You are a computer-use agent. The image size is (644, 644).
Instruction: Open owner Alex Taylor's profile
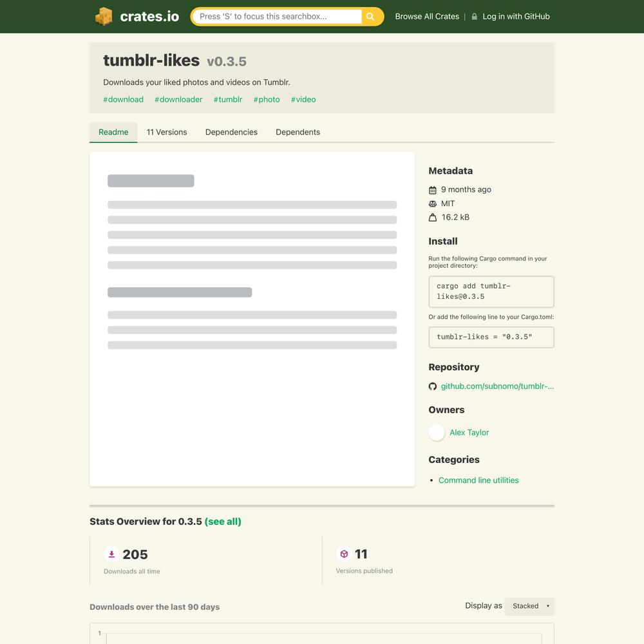point(469,433)
